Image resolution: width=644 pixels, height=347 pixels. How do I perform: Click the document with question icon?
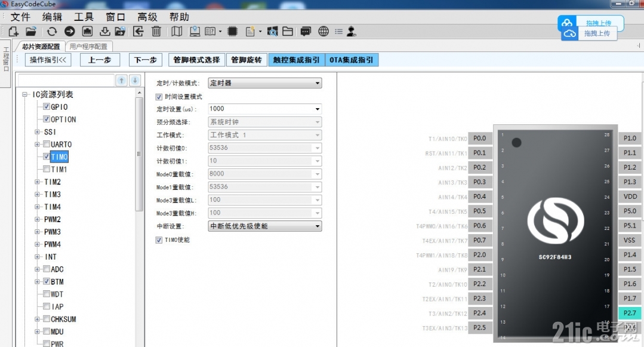click(250, 31)
